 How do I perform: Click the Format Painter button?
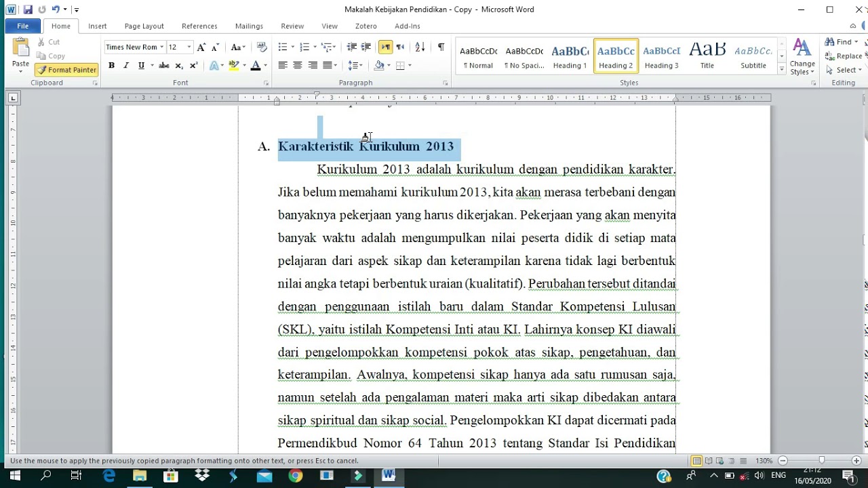pyautogui.click(x=67, y=70)
